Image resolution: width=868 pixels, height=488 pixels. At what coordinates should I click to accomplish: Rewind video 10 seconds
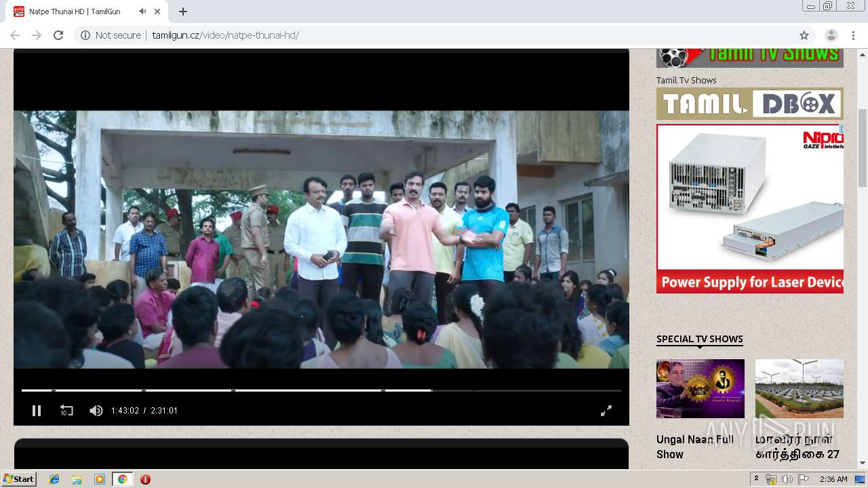click(x=66, y=410)
